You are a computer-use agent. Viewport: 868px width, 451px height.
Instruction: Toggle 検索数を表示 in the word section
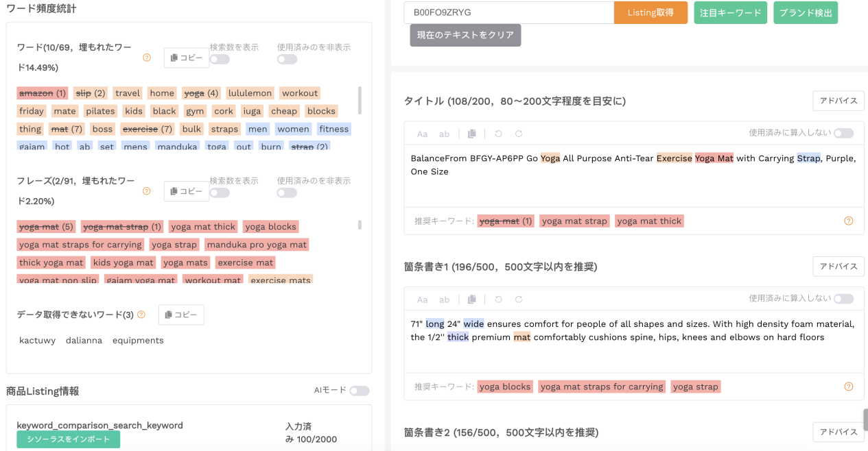point(220,60)
